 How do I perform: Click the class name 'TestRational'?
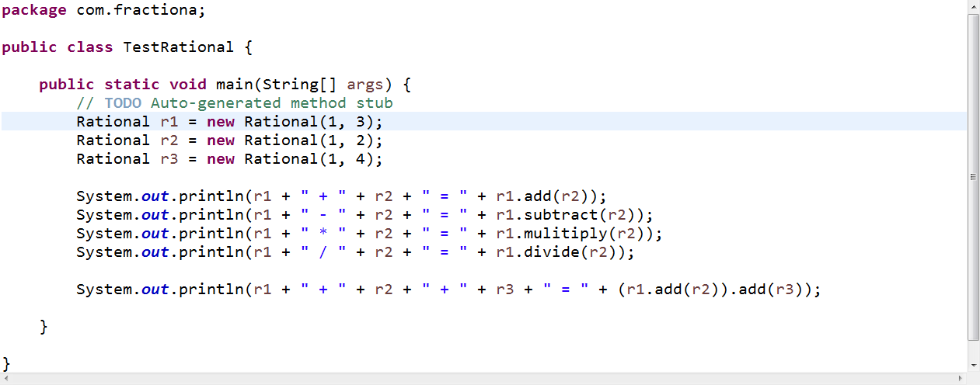point(178,47)
